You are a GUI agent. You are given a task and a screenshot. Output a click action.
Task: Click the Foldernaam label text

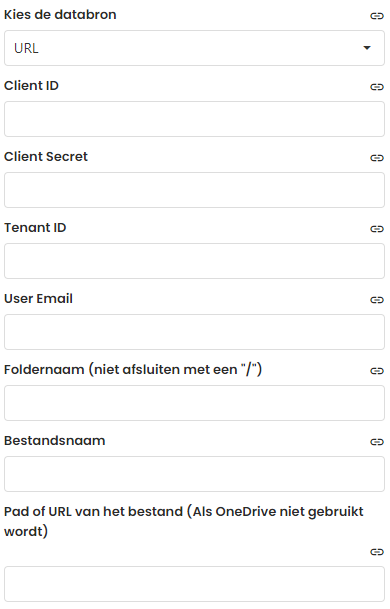pos(133,370)
